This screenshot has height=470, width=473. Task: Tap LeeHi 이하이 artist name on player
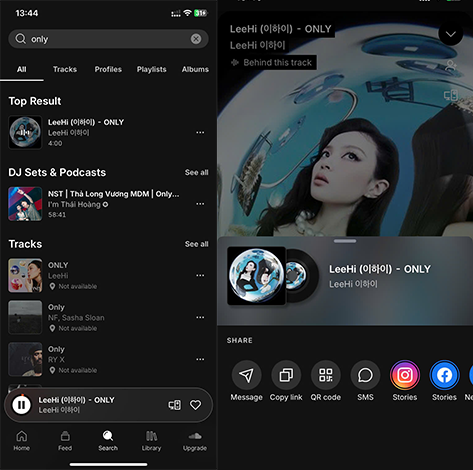[x=257, y=45]
